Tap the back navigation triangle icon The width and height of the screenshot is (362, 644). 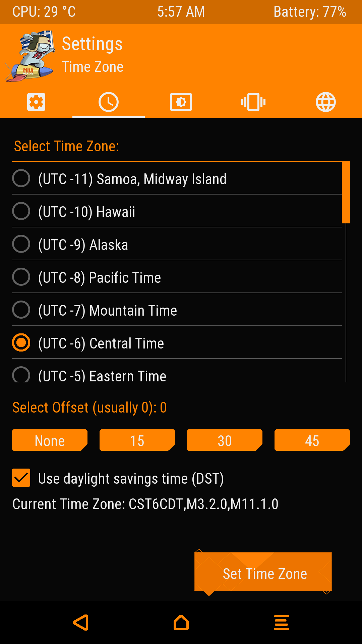click(81, 623)
